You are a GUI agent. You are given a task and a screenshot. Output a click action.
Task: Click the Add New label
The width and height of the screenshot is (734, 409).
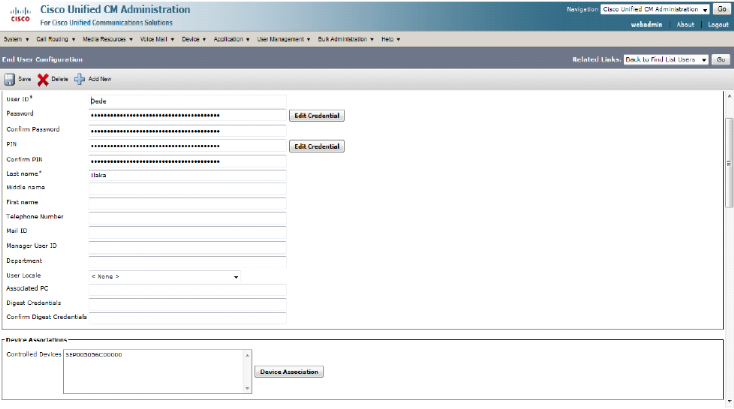tap(100, 79)
